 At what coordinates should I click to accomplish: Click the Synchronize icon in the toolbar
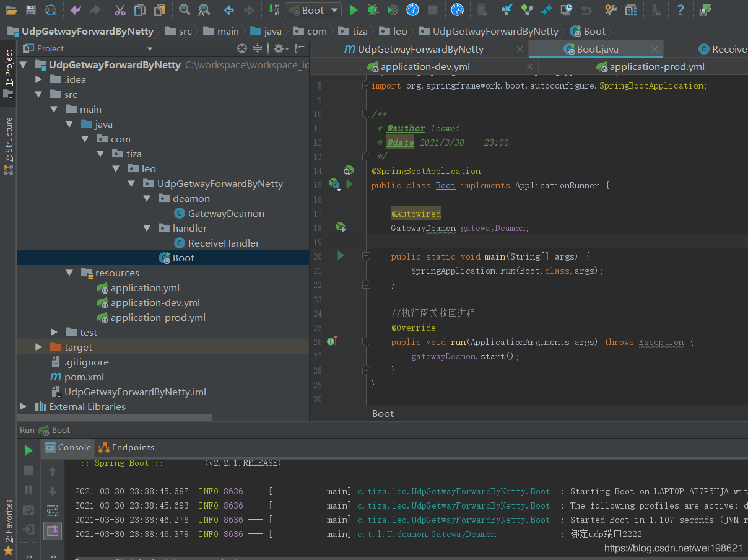tap(51, 10)
